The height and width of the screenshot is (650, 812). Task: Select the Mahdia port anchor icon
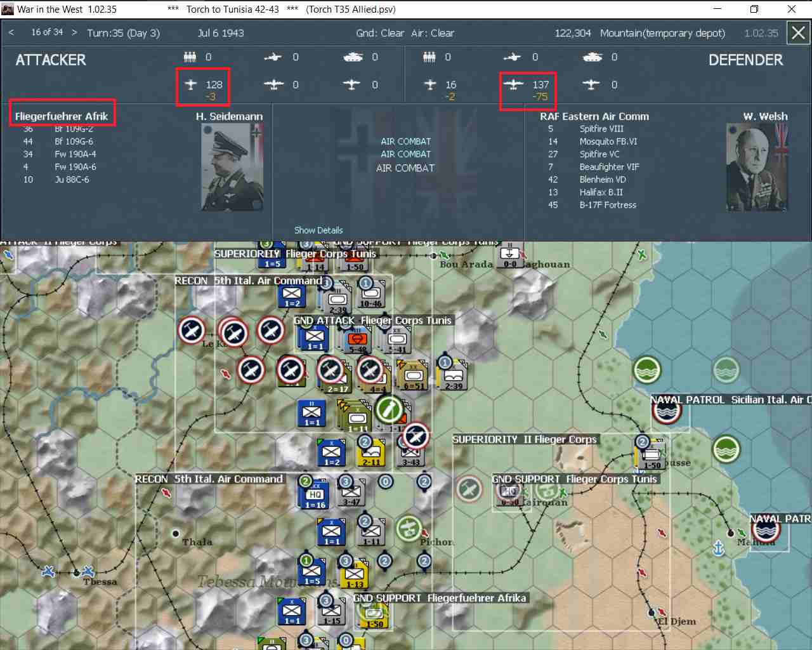(719, 548)
